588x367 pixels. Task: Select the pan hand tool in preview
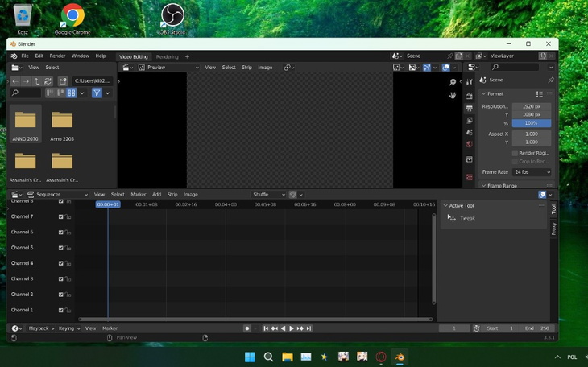(x=453, y=95)
